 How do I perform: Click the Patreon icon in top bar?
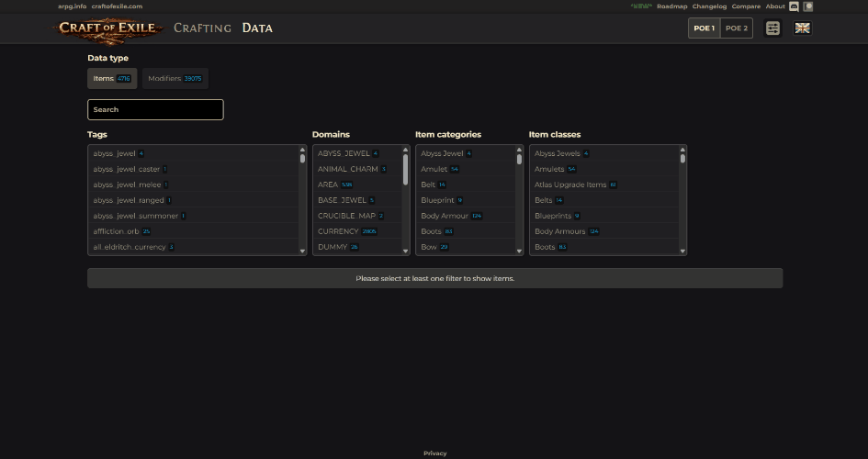click(x=808, y=6)
